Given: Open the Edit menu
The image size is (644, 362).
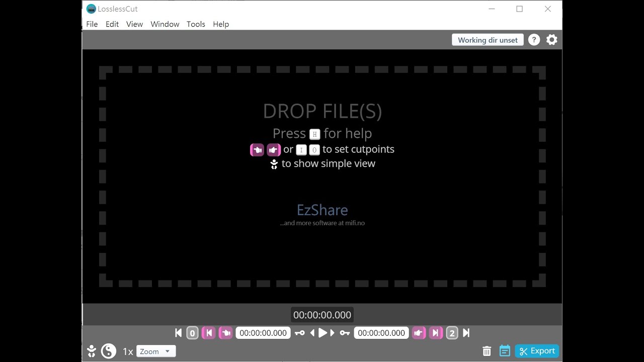Looking at the screenshot, I should (x=112, y=24).
